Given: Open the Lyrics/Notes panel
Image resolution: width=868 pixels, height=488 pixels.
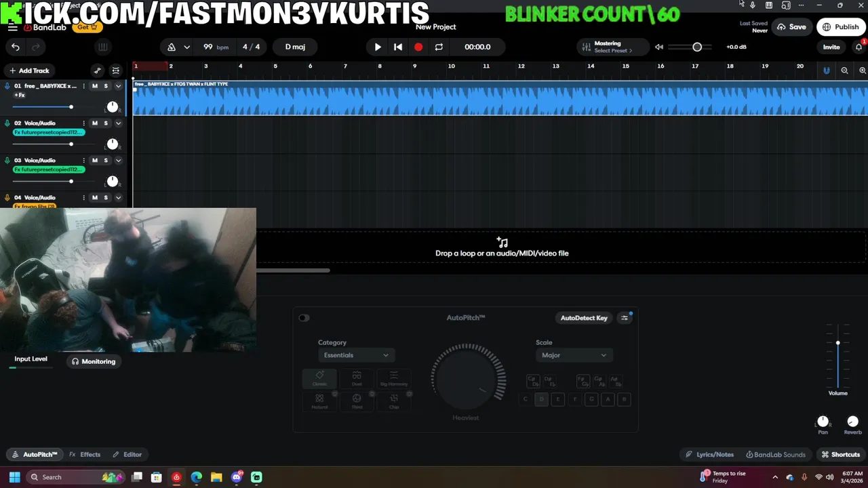Looking at the screenshot, I should 709,455.
